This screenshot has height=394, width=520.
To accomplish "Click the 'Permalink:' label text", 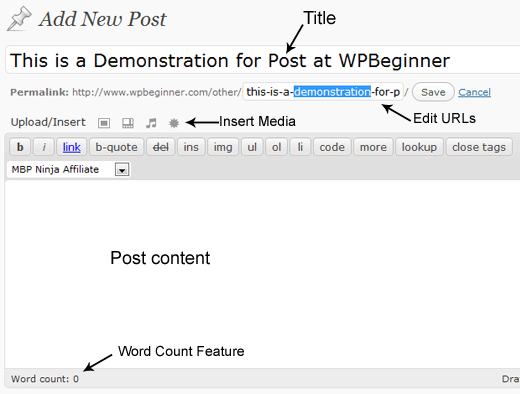I will 39,92.
